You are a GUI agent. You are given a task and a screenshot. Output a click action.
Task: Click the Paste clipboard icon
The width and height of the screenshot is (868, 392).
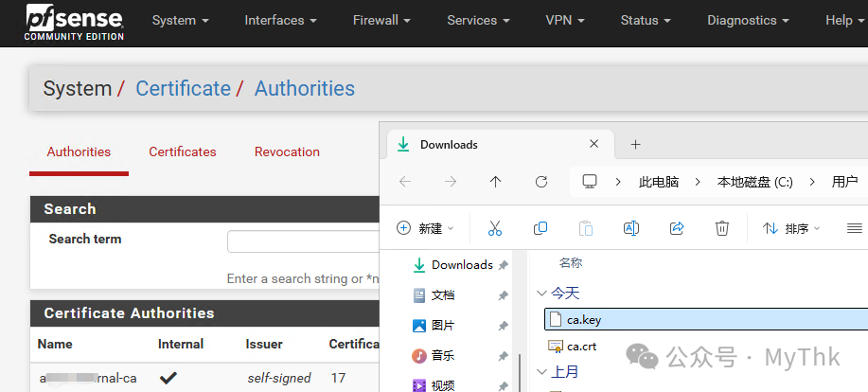[x=586, y=228]
